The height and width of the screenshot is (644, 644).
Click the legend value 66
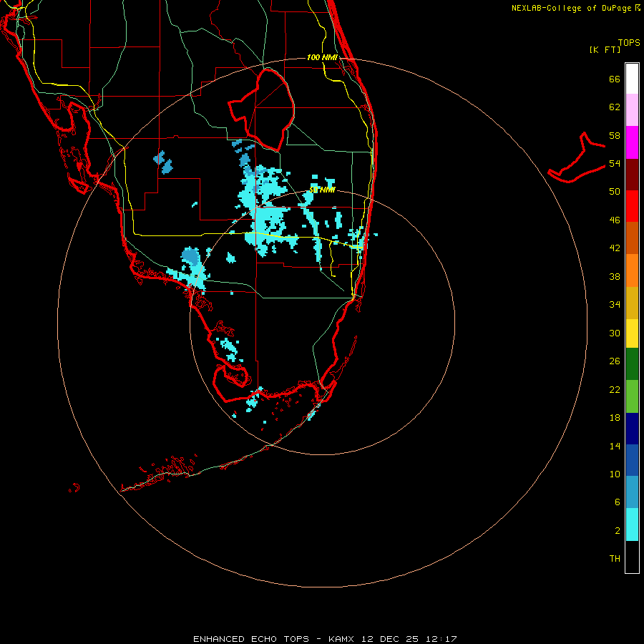[615, 79]
